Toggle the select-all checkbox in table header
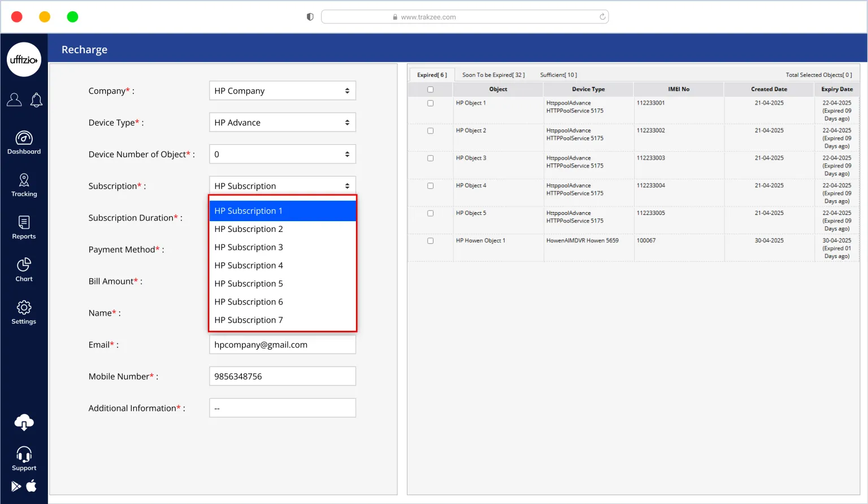 pos(431,89)
